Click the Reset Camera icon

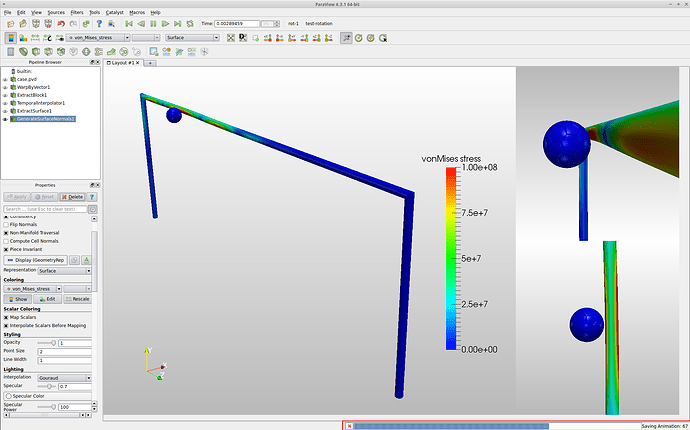click(x=230, y=37)
